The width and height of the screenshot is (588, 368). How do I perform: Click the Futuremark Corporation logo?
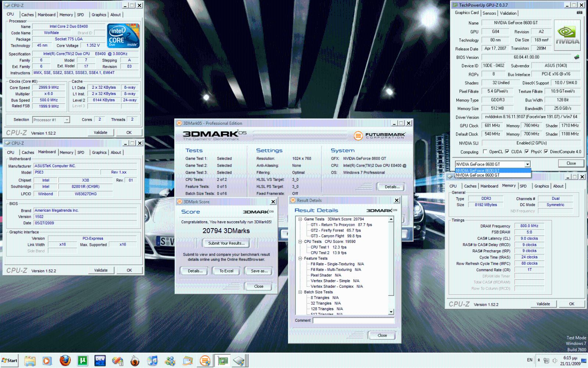coord(380,135)
